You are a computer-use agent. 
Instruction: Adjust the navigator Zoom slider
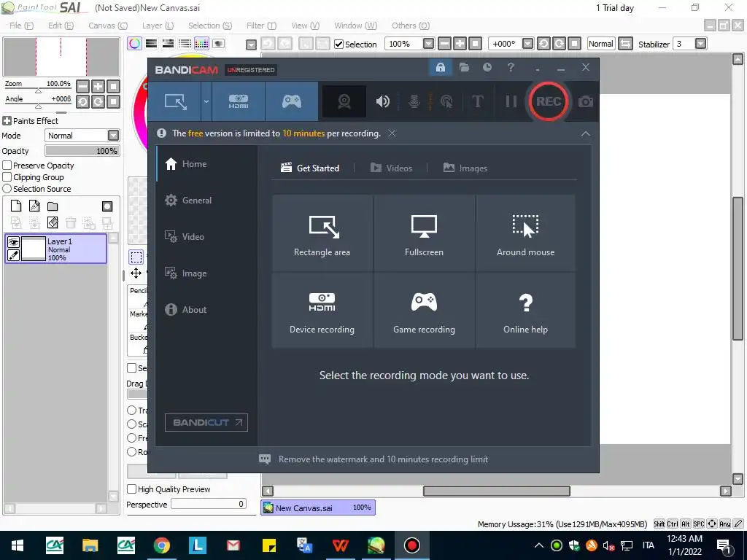pos(38,90)
